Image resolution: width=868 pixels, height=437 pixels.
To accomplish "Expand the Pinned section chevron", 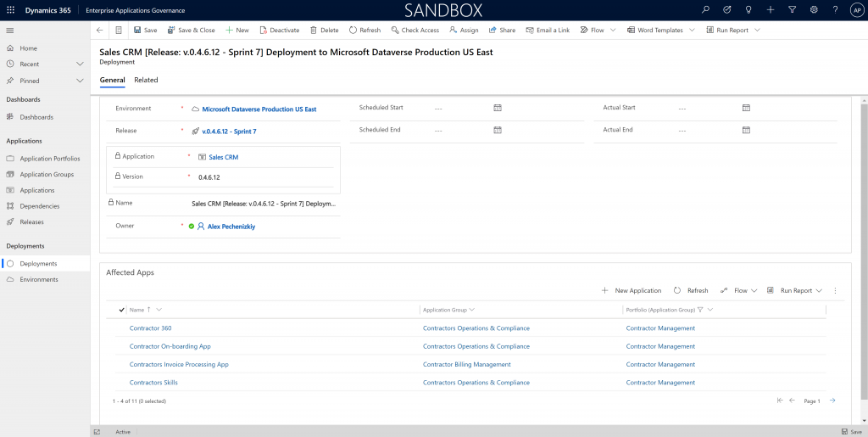I will (80, 81).
